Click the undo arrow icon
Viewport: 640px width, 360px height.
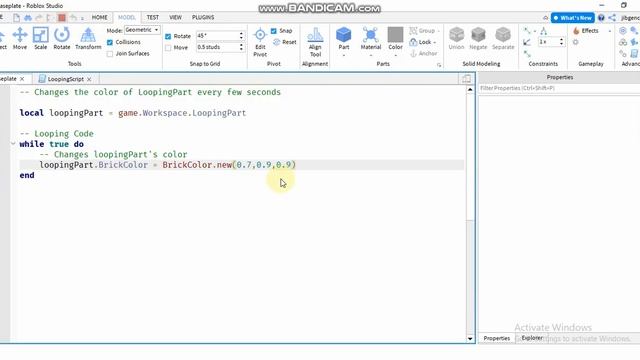click(x=73, y=18)
